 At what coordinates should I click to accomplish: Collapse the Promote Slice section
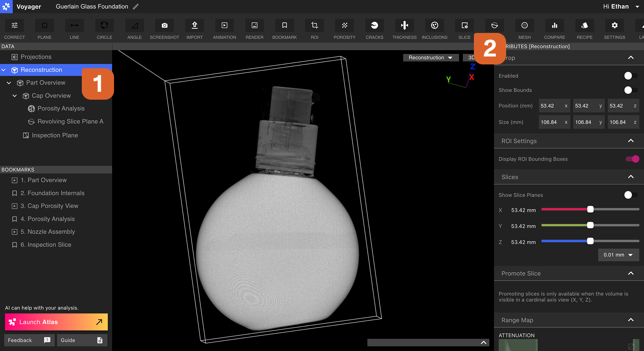(631, 273)
